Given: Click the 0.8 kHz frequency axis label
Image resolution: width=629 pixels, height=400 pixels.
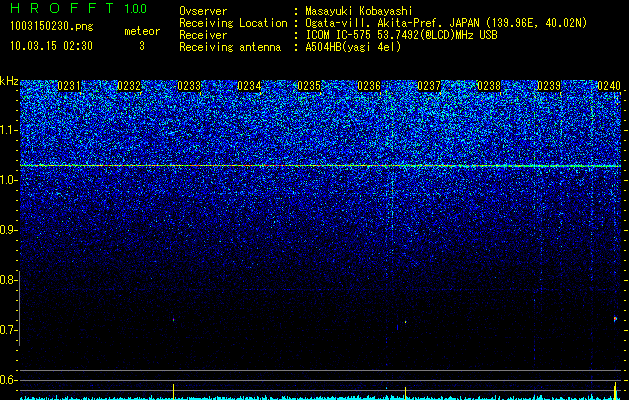Looking at the screenshot, I should click(x=7, y=280).
